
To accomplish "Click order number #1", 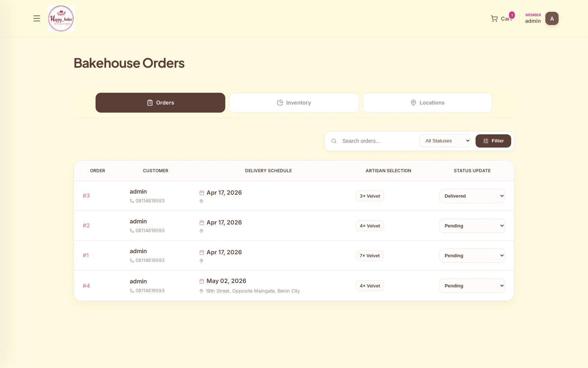I will pyautogui.click(x=86, y=255).
